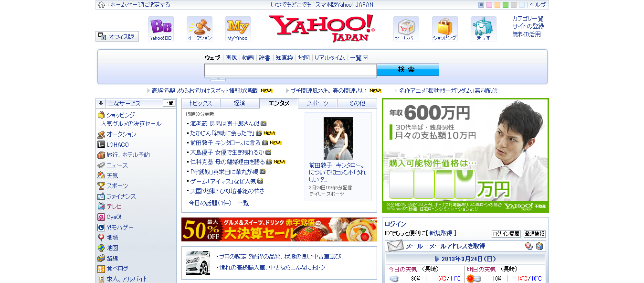Click the 登録情報 button
Image resolution: width=644 pixels, height=283 pixels.
pyautogui.click(x=535, y=234)
